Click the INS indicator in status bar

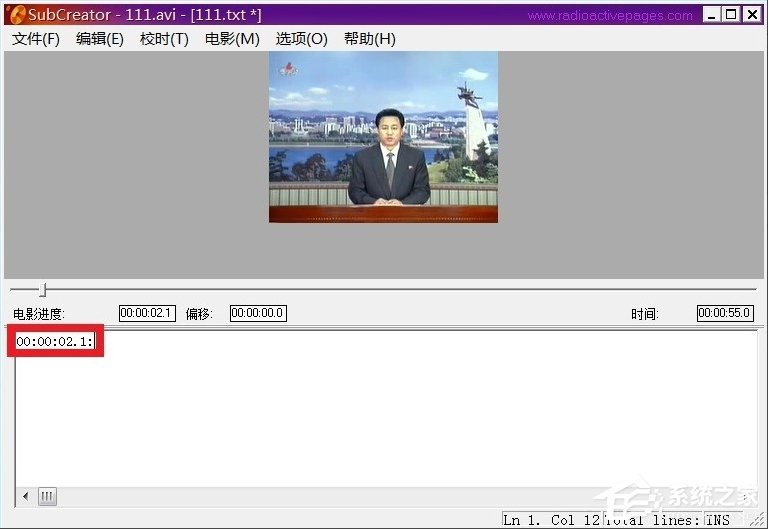717,520
